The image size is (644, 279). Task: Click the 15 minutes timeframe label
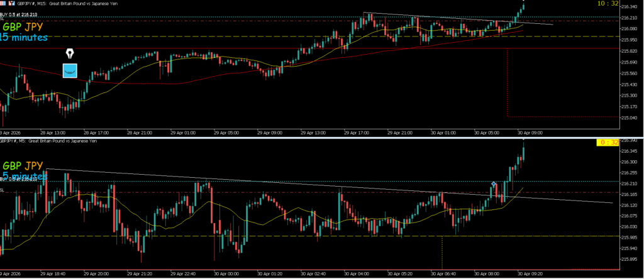coord(24,38)
